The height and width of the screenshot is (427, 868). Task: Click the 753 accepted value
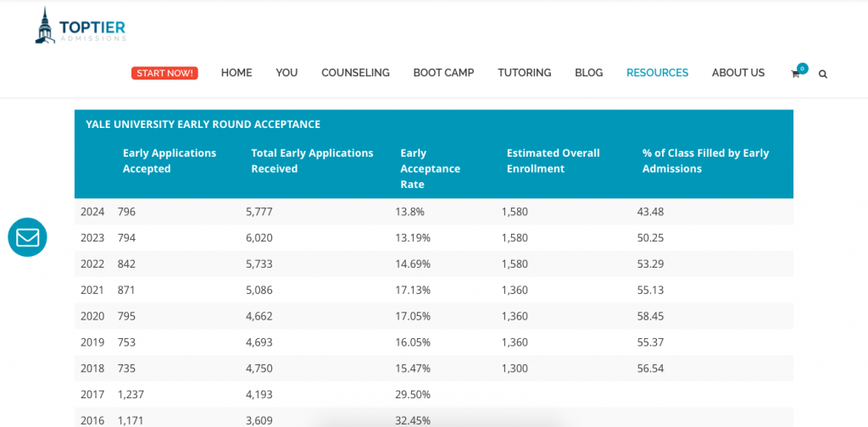click(126, 342)
